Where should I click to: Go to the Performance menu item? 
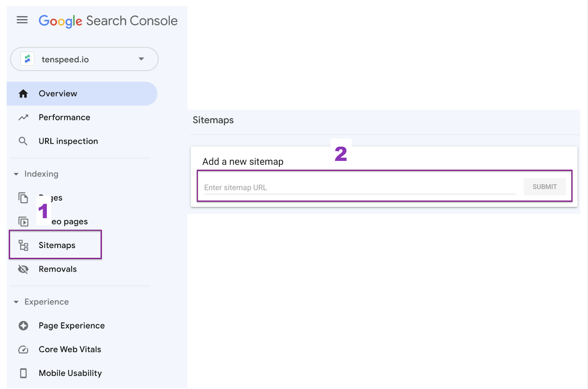pos(64,118)
